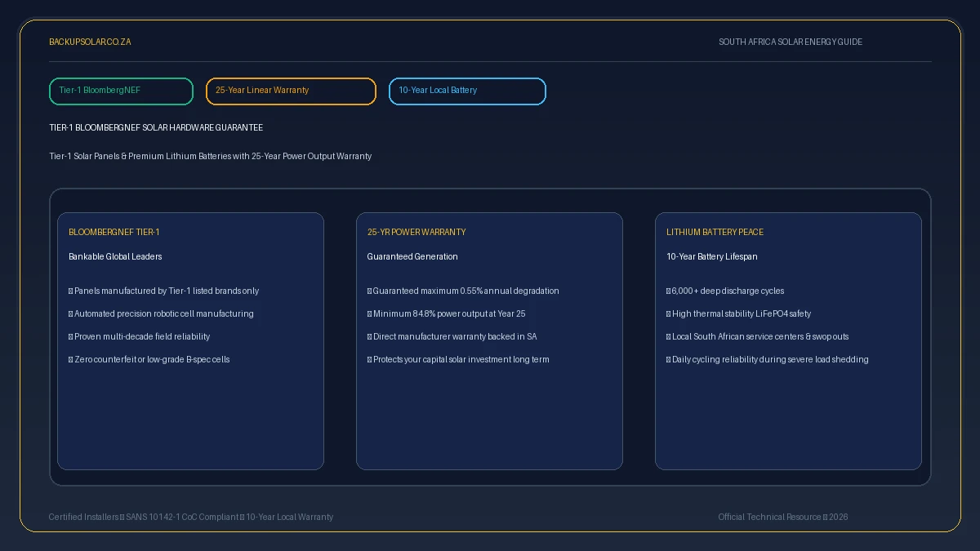
Task: Click the BLOOMBERGNEF TIER-1 card title
Action: coord(114,232)
